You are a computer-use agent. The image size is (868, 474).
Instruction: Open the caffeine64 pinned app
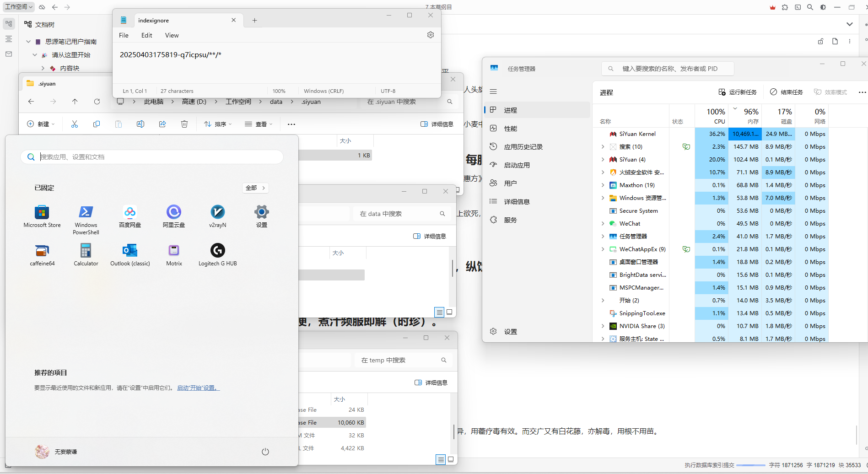[x=42, y=255]
